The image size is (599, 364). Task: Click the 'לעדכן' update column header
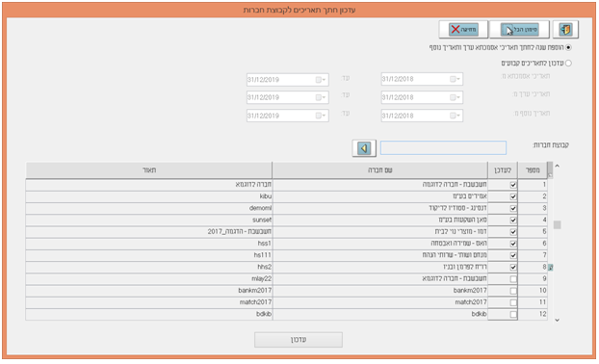[503, 170]
